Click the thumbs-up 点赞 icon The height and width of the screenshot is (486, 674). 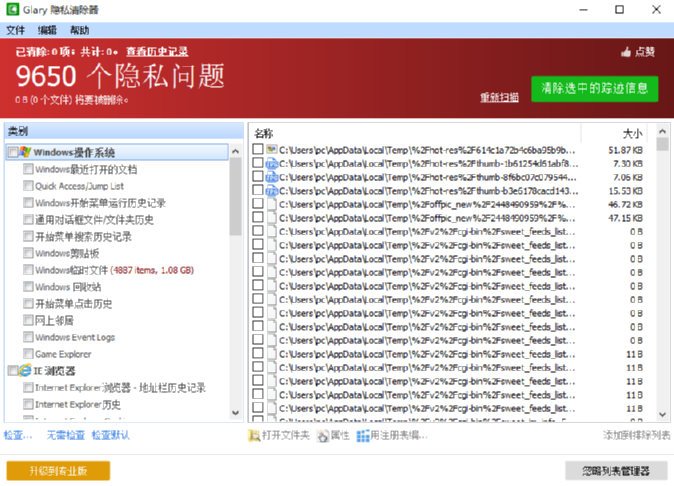[626, 52]
